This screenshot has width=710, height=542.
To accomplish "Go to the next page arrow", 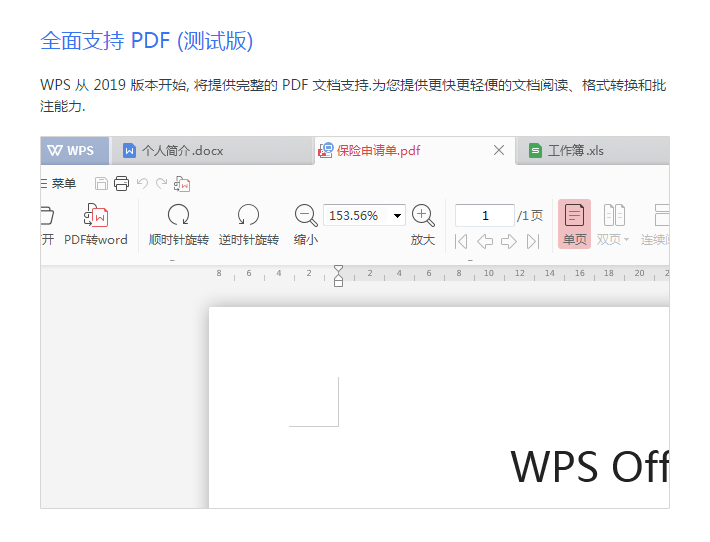I will [509, 241].
